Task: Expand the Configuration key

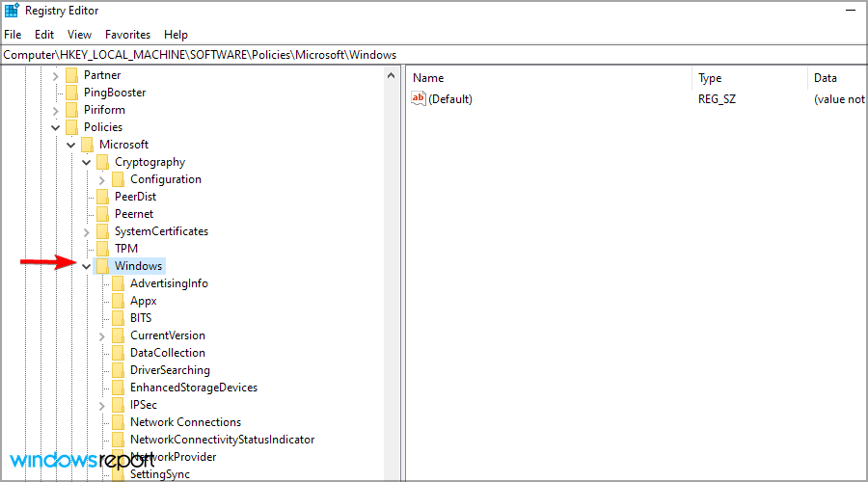Action: 102,180
